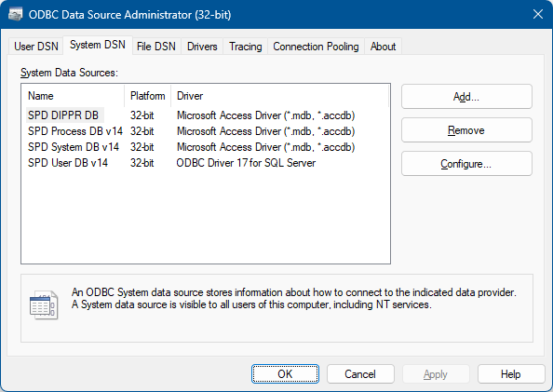Click the Cancel button
The height and width of the screenshot is (392, 553).
[x=360, y=374]
